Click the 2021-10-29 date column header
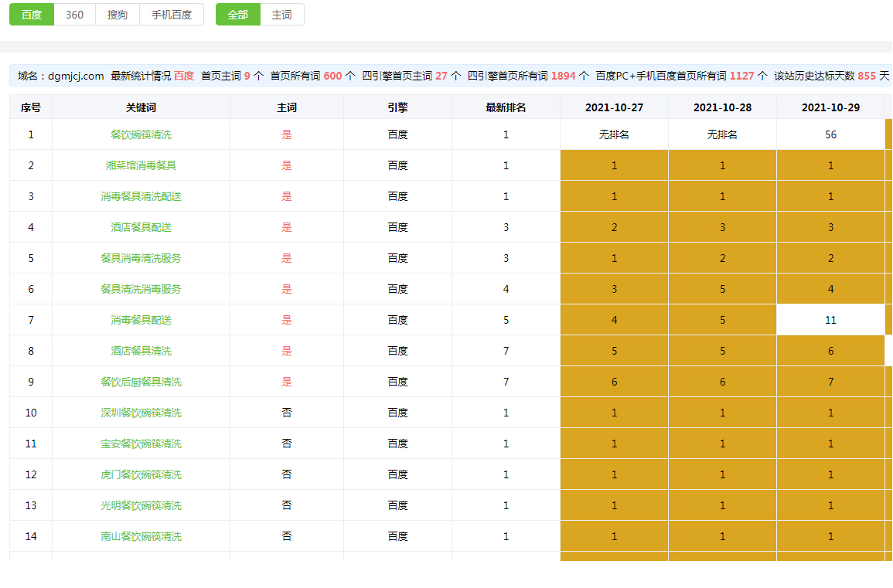Image resolution: width=893 pixels, height=588 pixels. click(830, 107)
